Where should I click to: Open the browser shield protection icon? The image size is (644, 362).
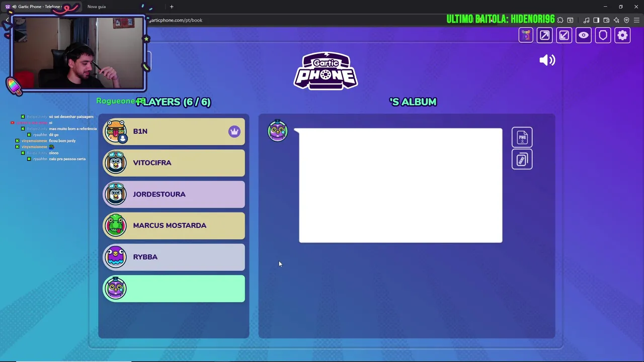(626, 20)
